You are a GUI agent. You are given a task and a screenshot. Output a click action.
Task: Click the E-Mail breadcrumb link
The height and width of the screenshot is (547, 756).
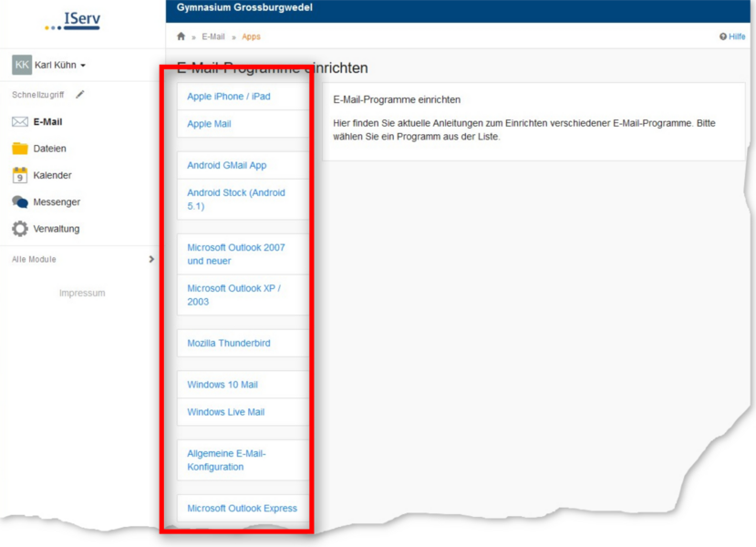[213, 36]
